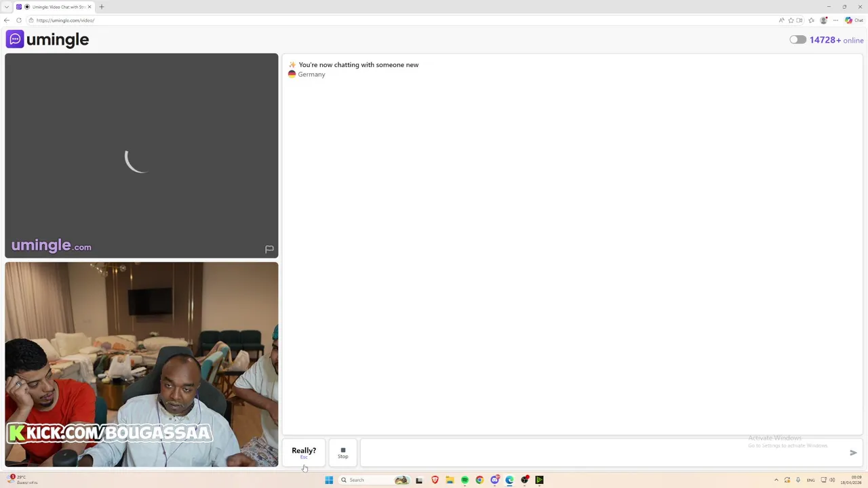Open the Task View taskbar icon
Viewport: 868px width, 488px height.
[419, 480]
